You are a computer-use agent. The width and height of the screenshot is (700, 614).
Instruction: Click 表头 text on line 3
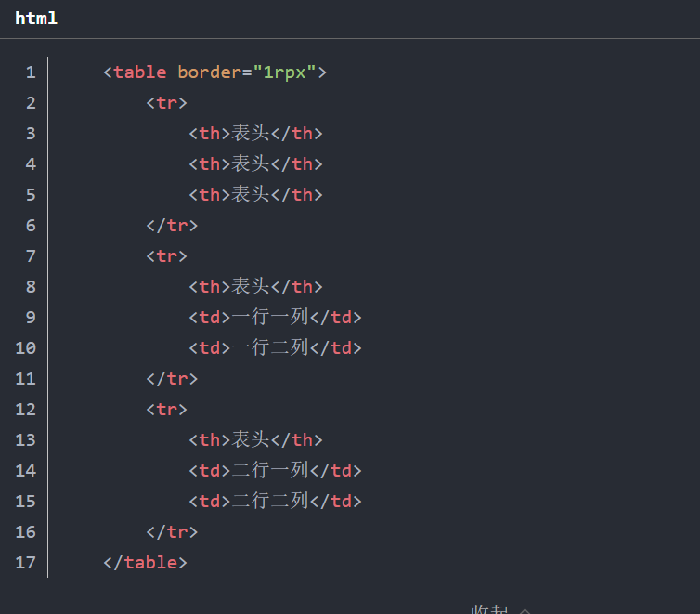[250, 133]
